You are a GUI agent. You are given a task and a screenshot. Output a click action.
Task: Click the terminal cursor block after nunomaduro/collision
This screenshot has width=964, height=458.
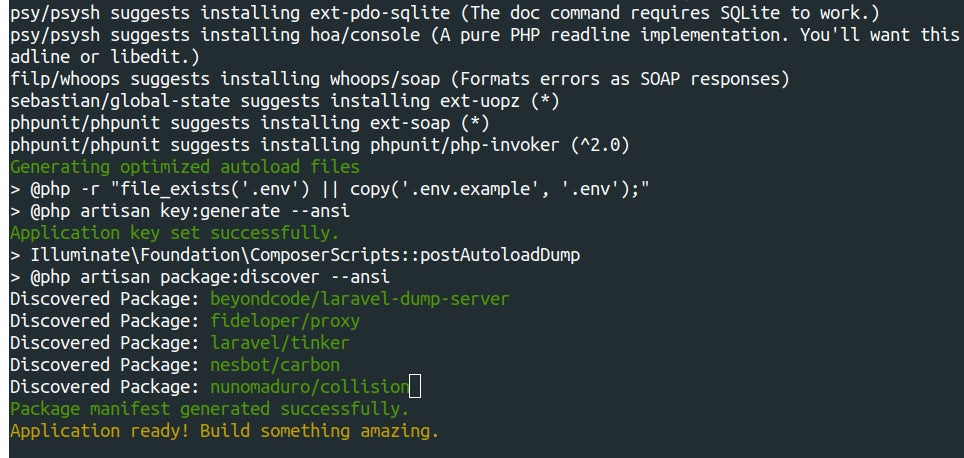click(x=416, y=387)
